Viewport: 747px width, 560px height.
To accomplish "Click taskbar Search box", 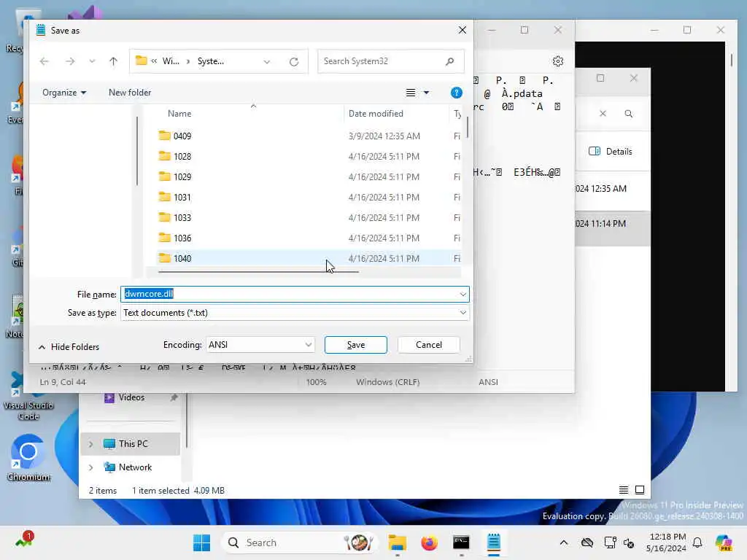I will click(x=298, y=542).
